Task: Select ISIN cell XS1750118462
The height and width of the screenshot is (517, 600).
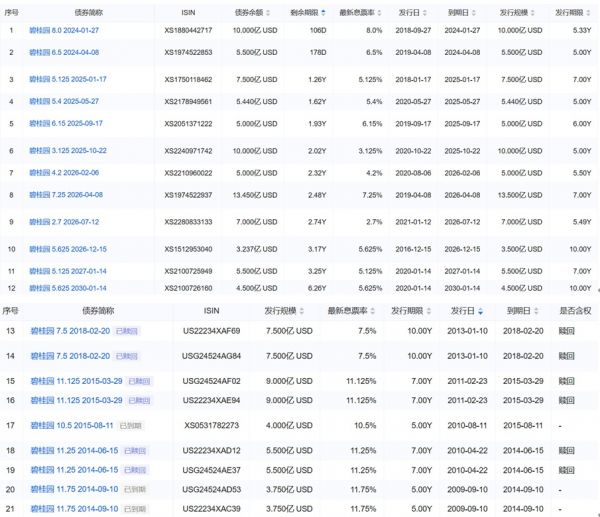Action: point(188,80)
